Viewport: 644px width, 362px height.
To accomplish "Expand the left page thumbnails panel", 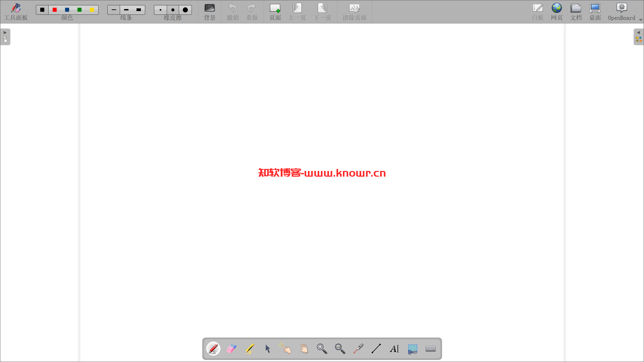I will (x=5, y=37).
